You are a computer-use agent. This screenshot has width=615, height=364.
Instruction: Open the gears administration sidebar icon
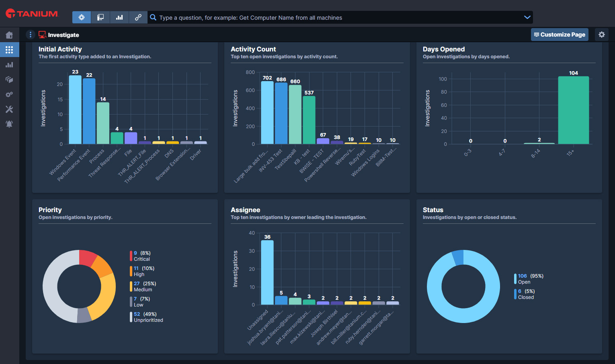(x=9, y=94)
